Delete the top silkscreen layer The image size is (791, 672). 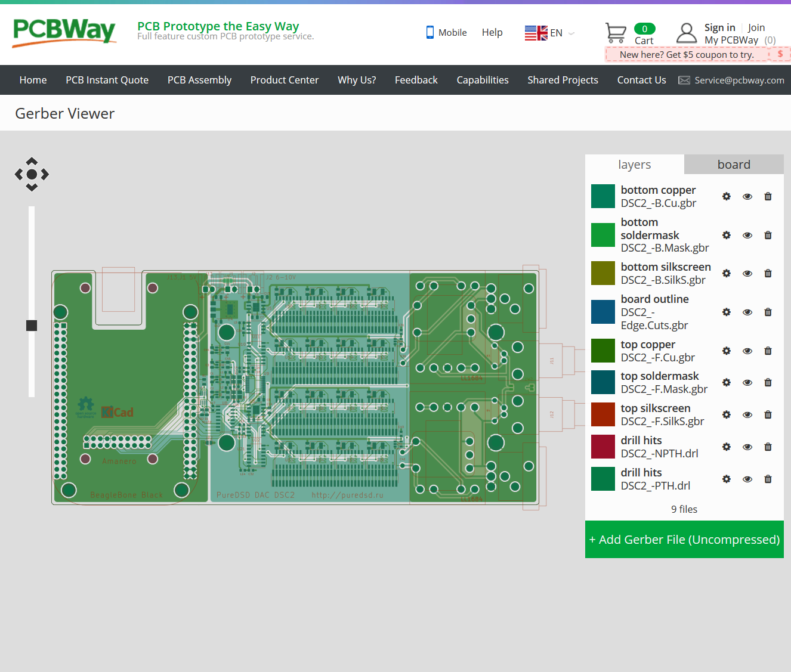coord(768,414)
